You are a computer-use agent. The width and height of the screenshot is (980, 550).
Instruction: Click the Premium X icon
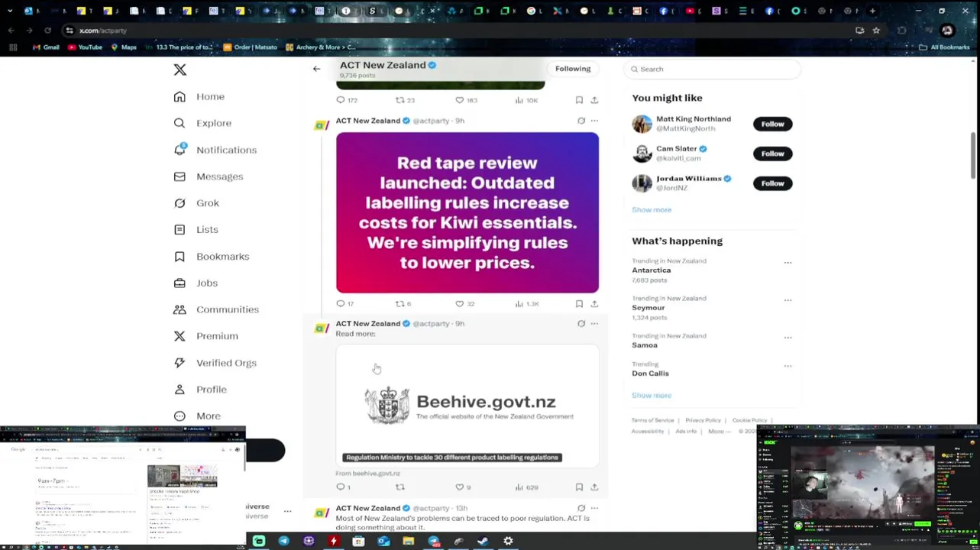180,336
